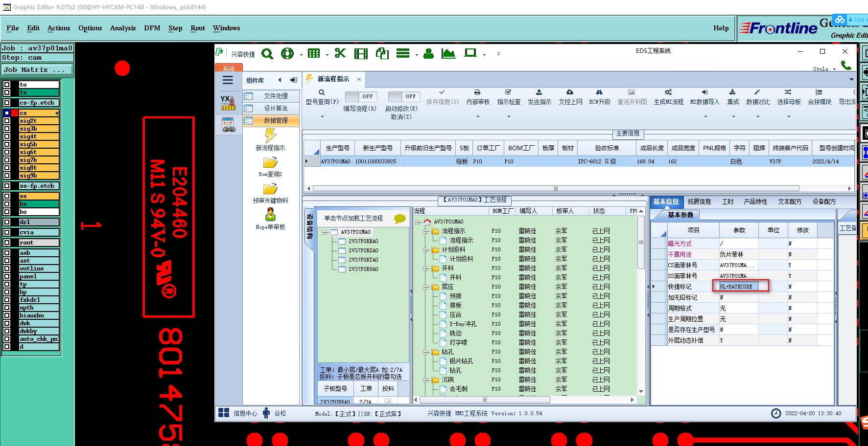Image resolution: width=868 pixels, height=446 pixels.
Task: Click the green magnifier search icon in the EDS toolbar
Action: pos(267,54)
